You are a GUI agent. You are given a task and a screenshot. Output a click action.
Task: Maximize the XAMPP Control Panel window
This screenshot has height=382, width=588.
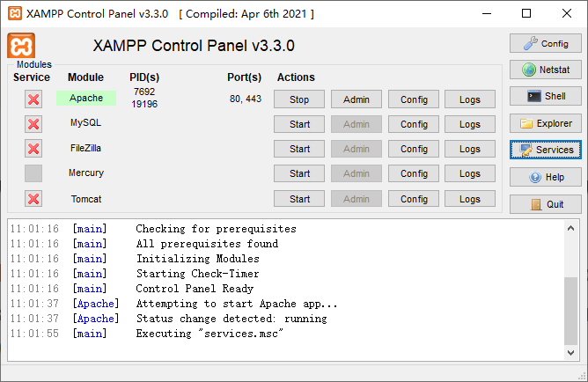(526, 13)
